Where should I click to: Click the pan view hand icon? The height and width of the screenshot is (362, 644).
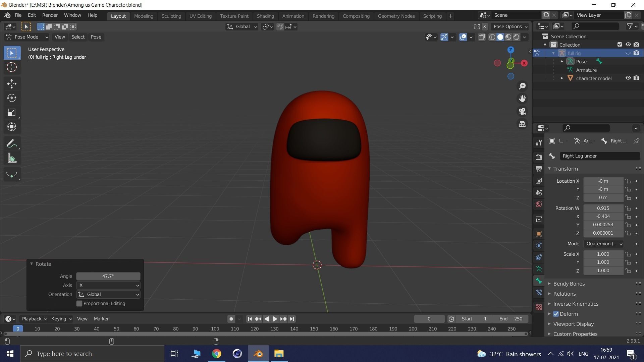click(x=522, y=99)
